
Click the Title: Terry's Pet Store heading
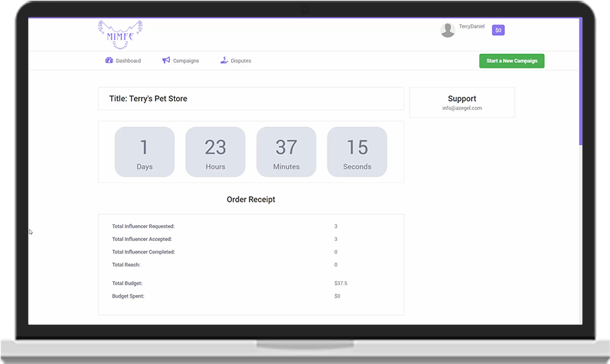coord(149,99)
